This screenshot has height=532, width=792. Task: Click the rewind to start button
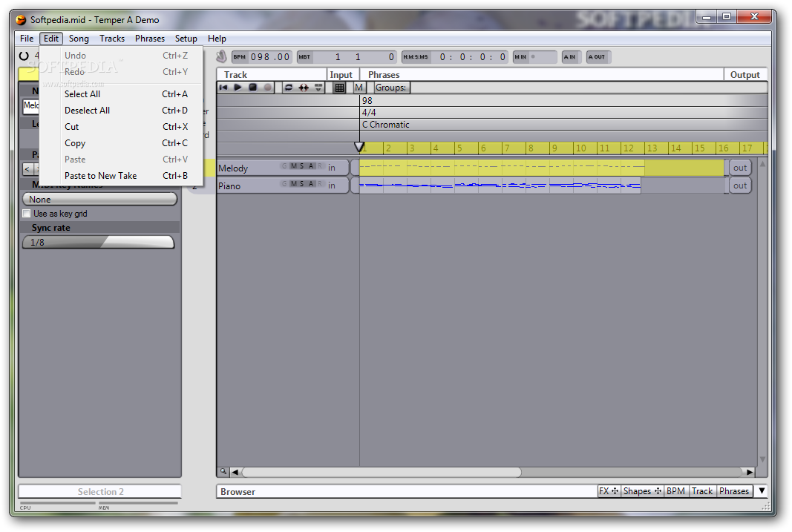point(223,88)
